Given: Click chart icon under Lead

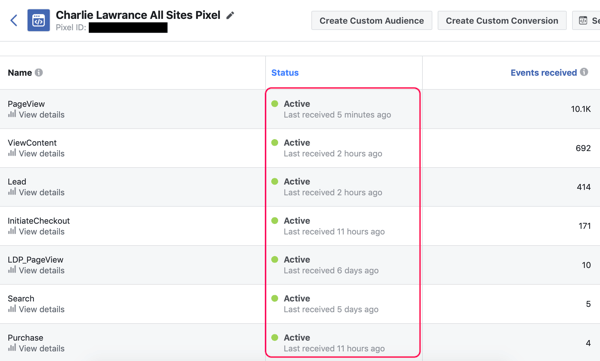Looking at the screenshot, I should (x=12, y=192).
